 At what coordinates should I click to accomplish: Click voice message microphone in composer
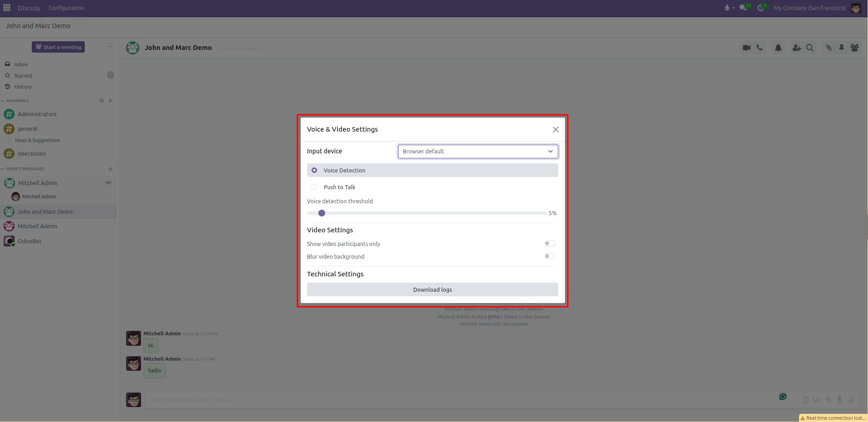click(x=839, y=400)
